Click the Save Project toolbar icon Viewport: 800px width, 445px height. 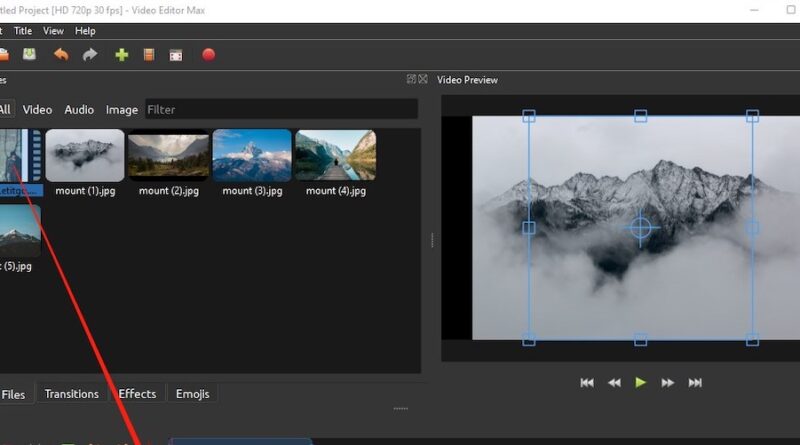coord(30,55)
